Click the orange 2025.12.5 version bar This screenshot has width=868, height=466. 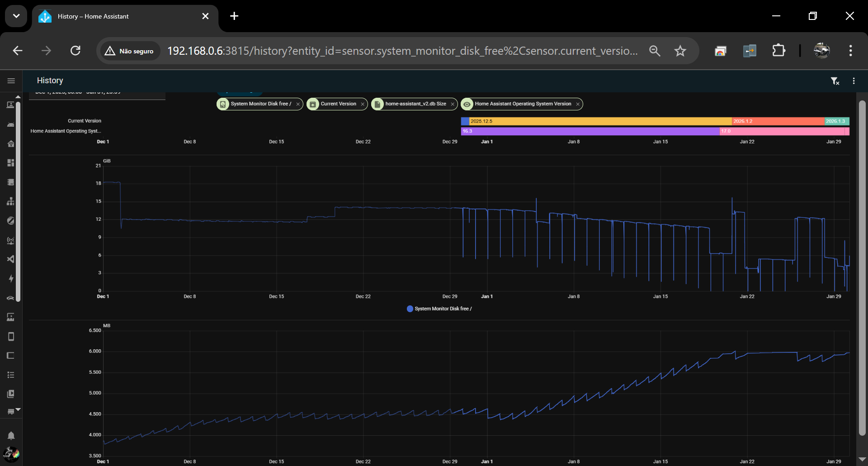[x=597, y=121]
